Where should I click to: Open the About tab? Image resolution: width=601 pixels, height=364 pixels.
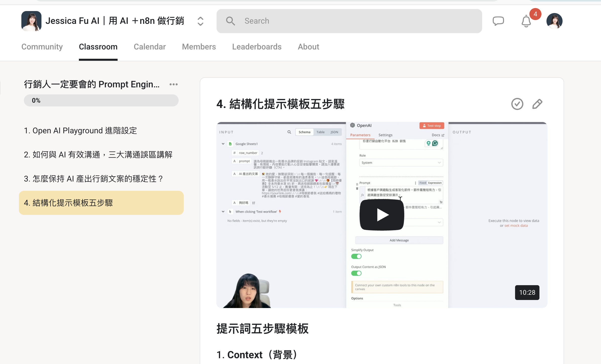click(x=308, y=47)
